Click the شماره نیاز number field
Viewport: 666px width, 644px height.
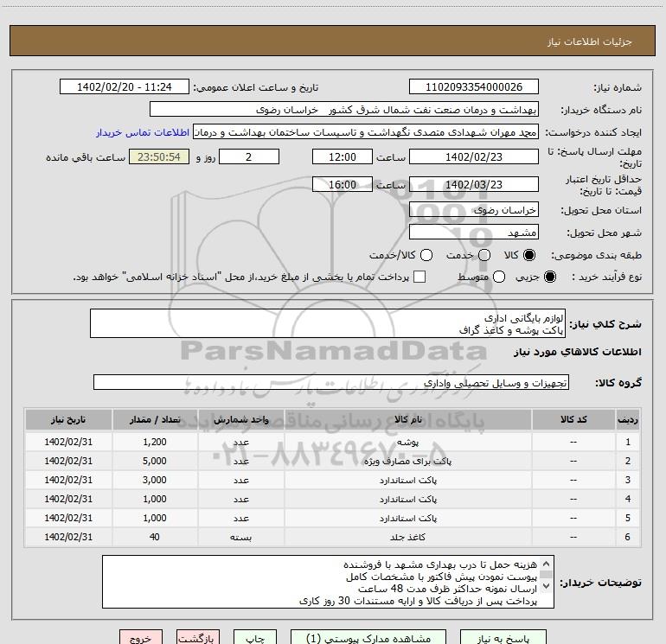coord(474,86)
